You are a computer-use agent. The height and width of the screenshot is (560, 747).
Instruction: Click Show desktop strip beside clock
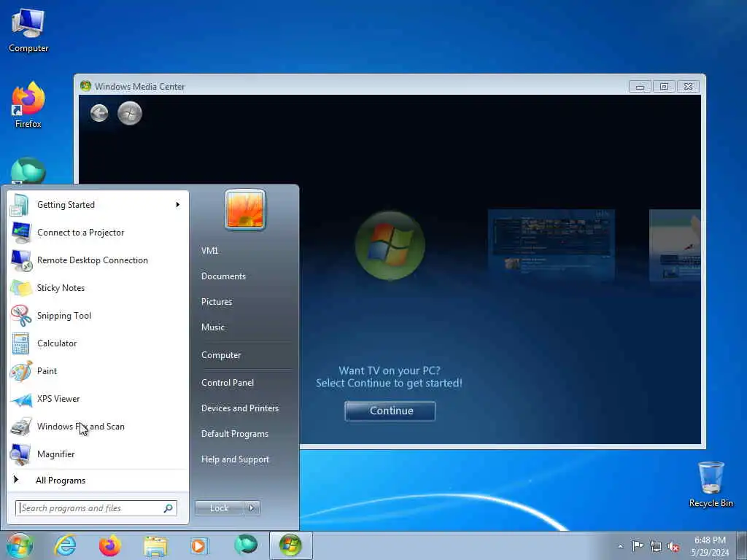pos(742,545)
